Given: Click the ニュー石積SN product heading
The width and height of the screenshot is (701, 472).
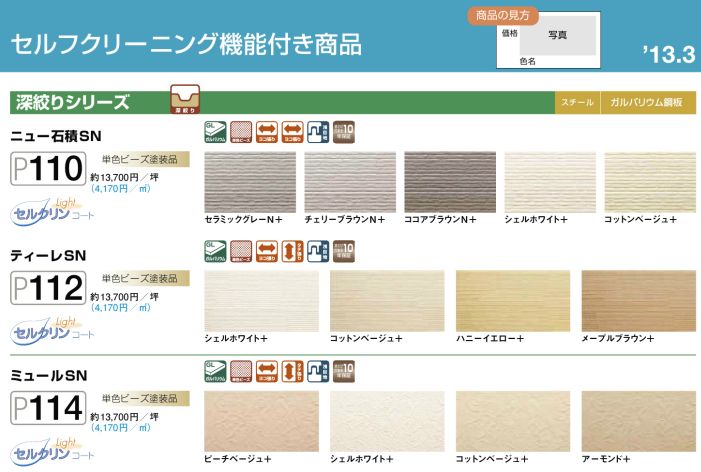Looking at the screenshot, I should 56,136.
